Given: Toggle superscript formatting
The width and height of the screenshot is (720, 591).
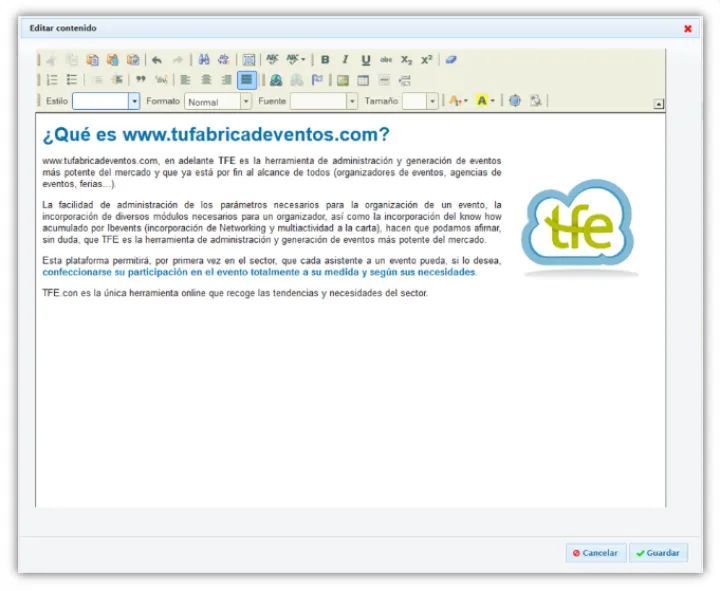Looking at the screenshot, I should coord(427,60).
